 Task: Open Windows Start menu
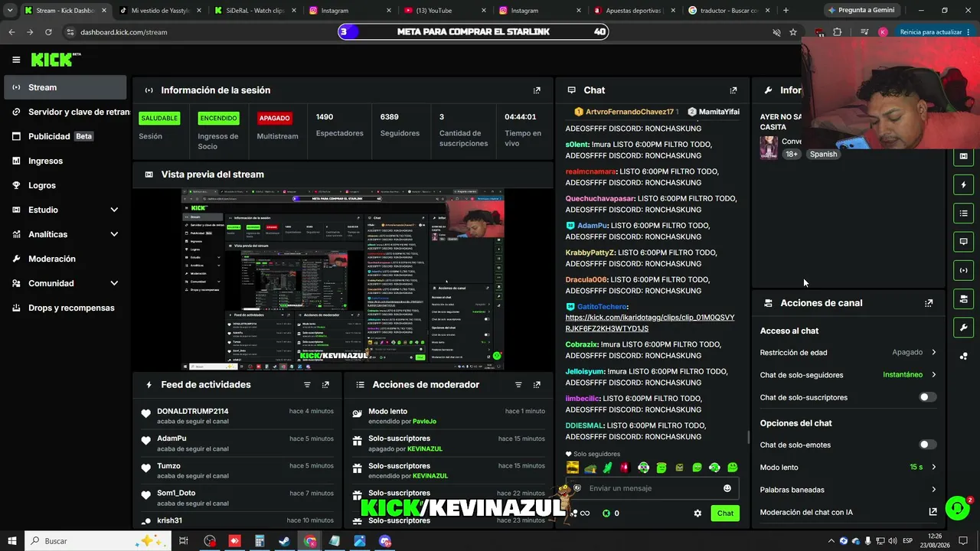(x=12, y=541)
